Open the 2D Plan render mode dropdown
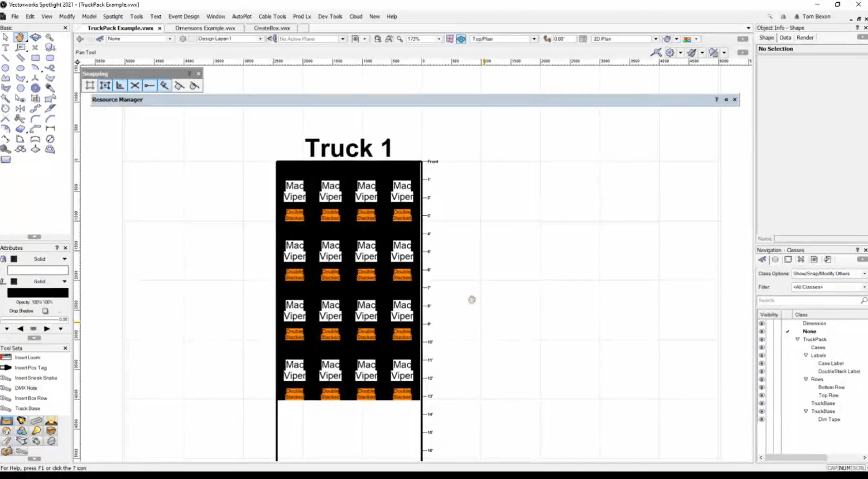The height and width of the screenshot is (479, 868). [625, 39]
